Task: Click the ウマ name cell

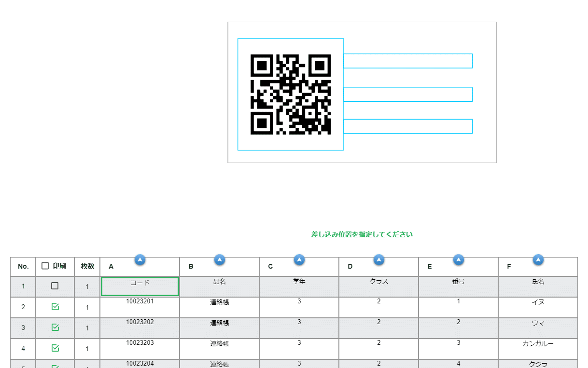Action: (x=538, y=328)
